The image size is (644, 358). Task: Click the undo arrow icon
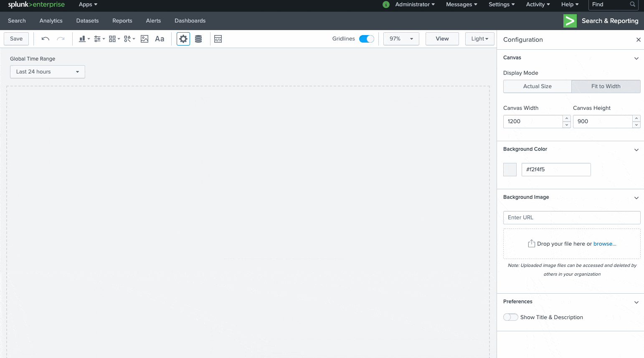46,39
